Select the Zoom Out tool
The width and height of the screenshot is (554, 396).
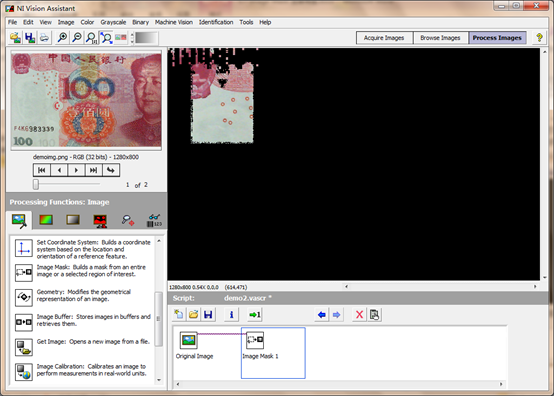tap(77, 37)
